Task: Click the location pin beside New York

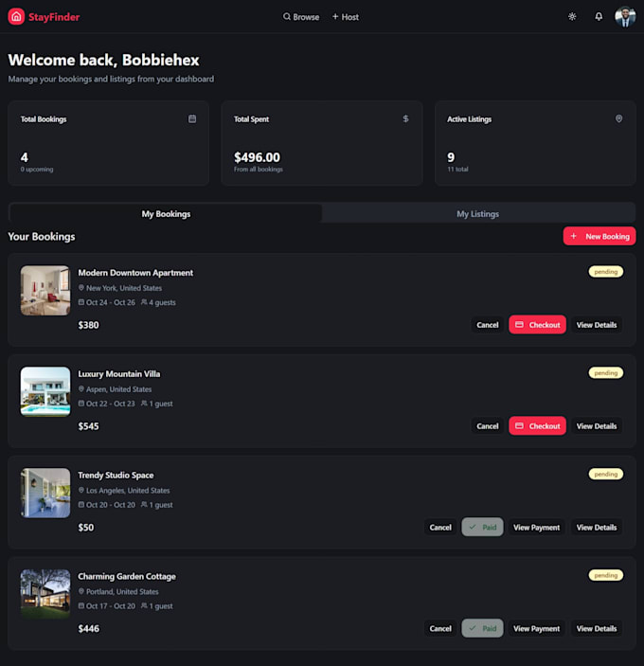Action: click(81, 288)
